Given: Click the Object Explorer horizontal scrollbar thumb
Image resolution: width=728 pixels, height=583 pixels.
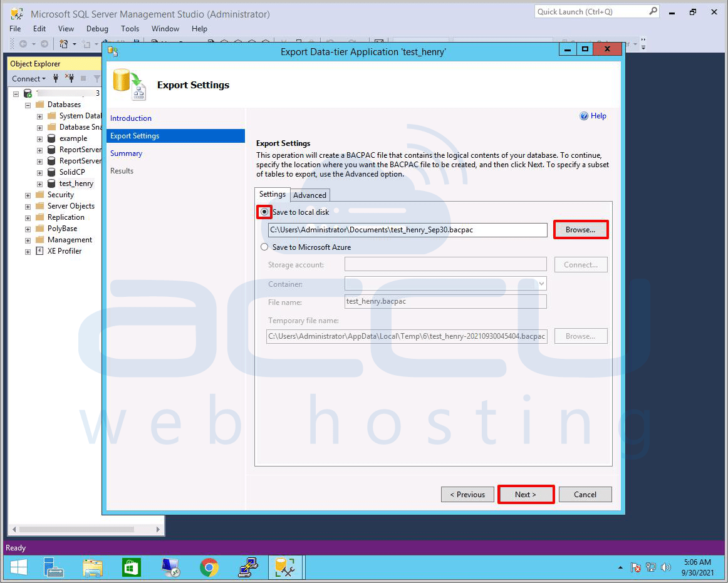Looking at the screenshot, I should (x=76, y=529).
